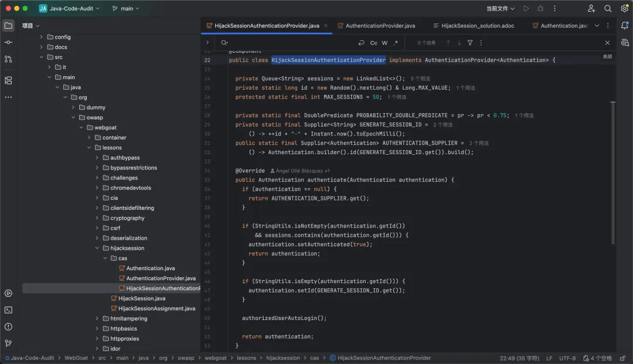Image resolution: width=633 pixels, height=364 pixels.
Task: Jump to next search occurrence arrow
Action: coord(459,43)
